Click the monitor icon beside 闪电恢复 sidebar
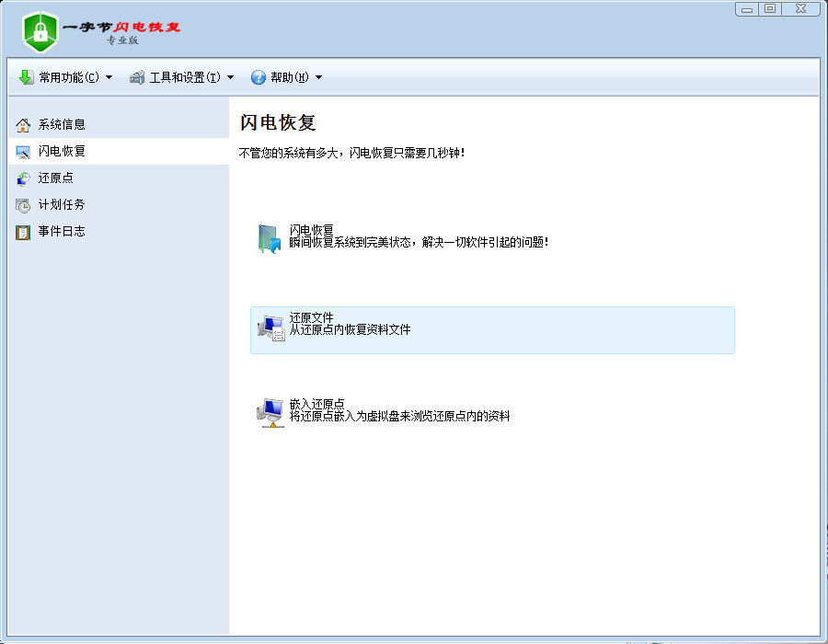 tap(23, 152)
